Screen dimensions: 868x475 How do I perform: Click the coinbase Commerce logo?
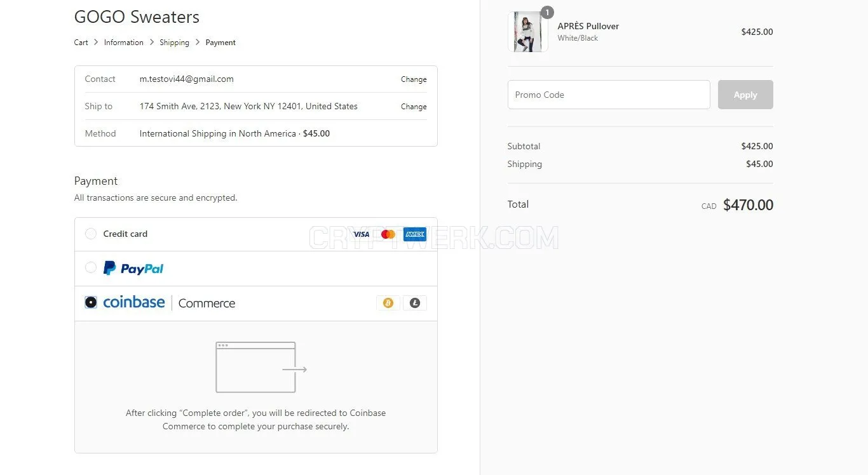[169, 303]
